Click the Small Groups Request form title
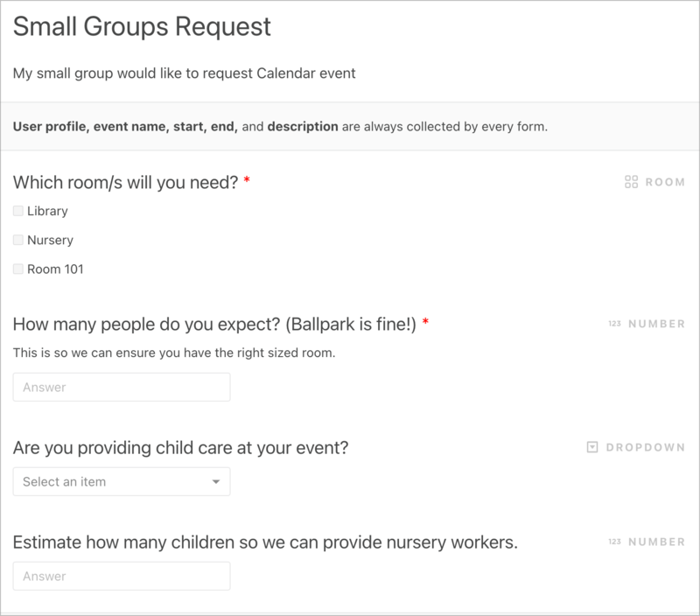The image size is (700, 616). point(142,27)
